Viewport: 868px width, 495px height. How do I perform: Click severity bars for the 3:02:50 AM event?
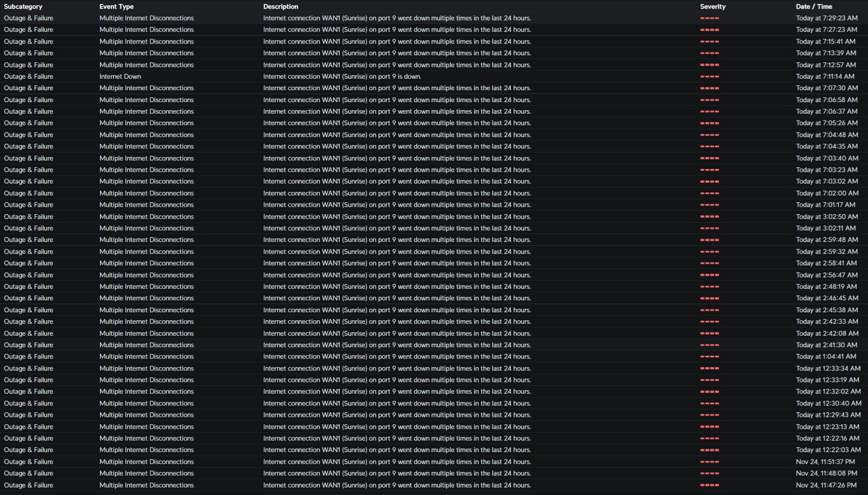(x=709, y=217)
